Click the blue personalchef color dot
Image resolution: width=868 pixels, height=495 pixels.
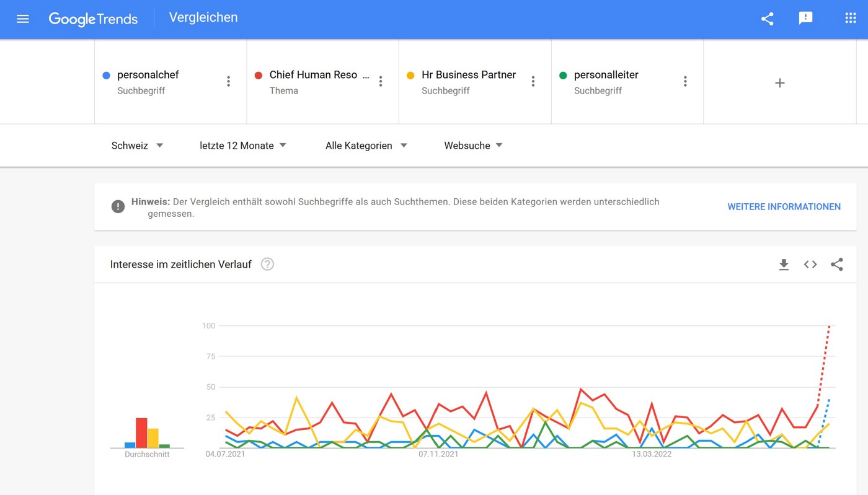[106, 76]
